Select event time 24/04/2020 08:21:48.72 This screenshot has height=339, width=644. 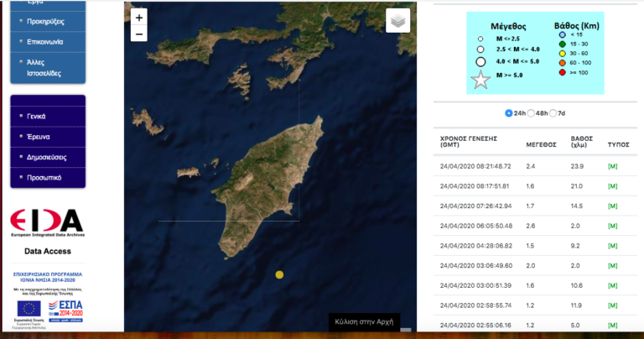click(x=475, y=166)
